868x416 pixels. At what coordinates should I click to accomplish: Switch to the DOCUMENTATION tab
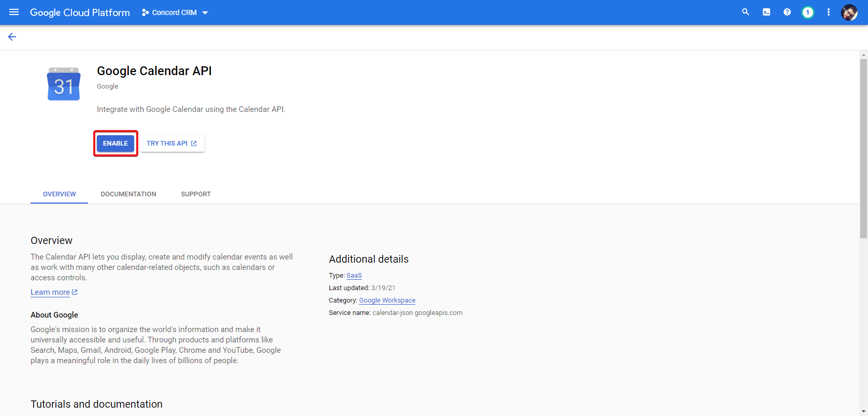tap(128, 194)
